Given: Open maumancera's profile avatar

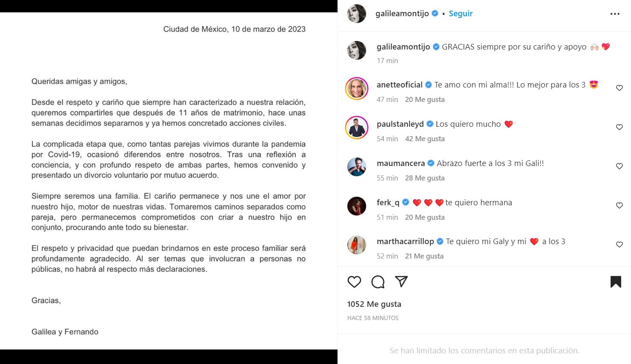Looking at the screenshot, I should pos(357,167).
